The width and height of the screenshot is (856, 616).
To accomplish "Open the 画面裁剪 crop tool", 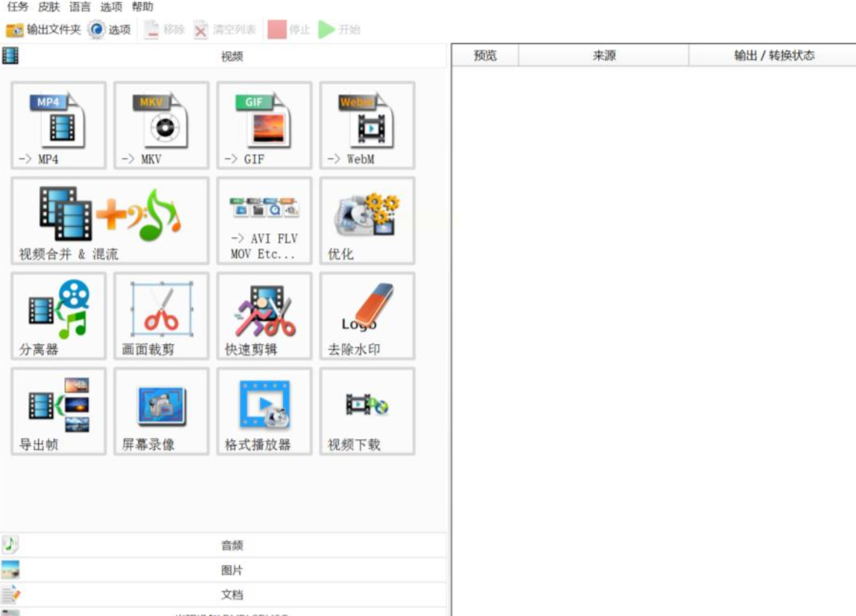I will coord(162,316).
